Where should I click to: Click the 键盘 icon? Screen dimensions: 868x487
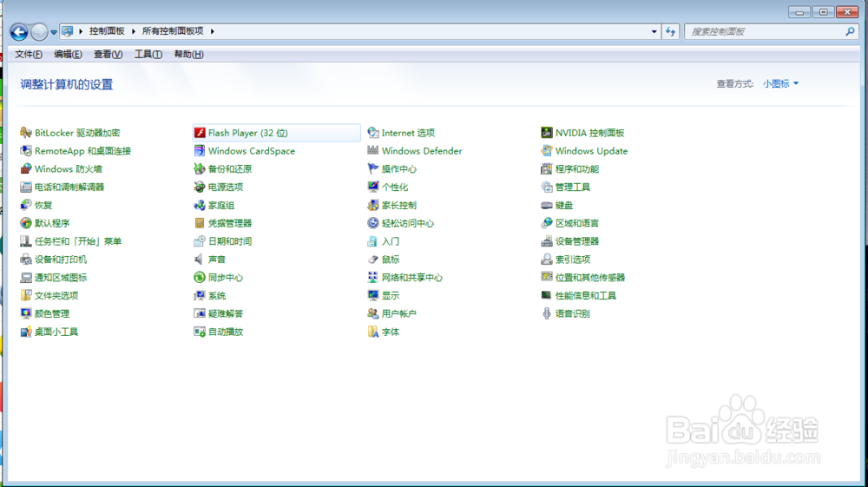546,206
